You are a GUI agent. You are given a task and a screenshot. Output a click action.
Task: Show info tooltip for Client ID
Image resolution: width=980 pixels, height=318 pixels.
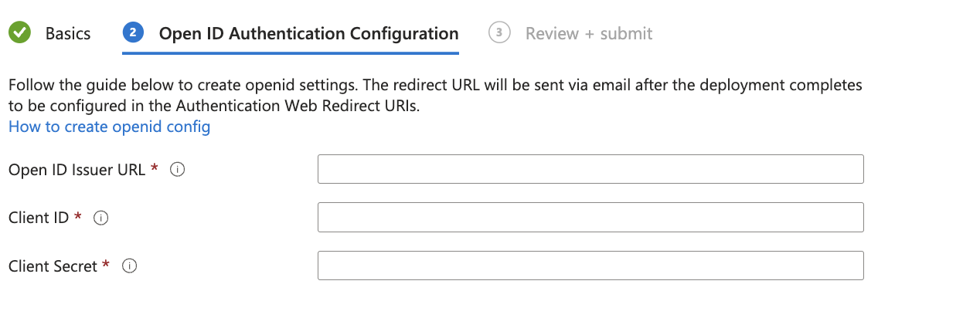(x=100, y=218)
